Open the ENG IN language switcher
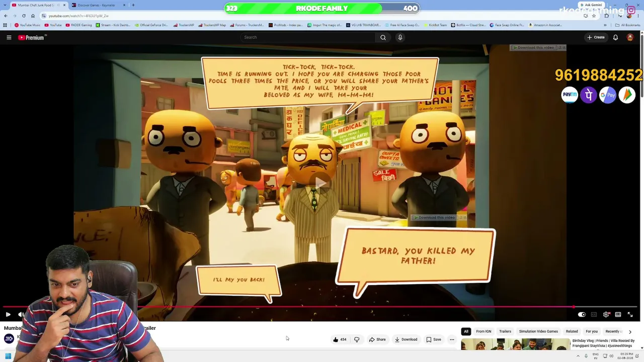 [596, 356]
